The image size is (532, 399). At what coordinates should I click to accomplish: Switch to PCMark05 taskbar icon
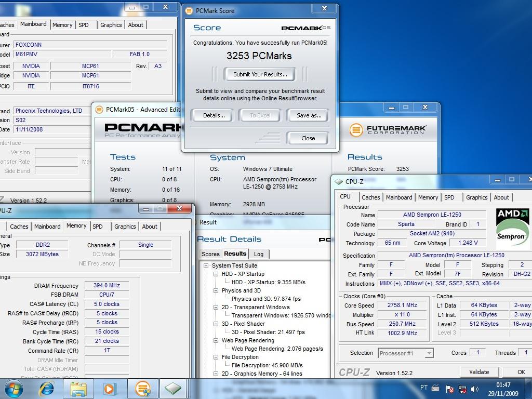(x=143, y=389)
